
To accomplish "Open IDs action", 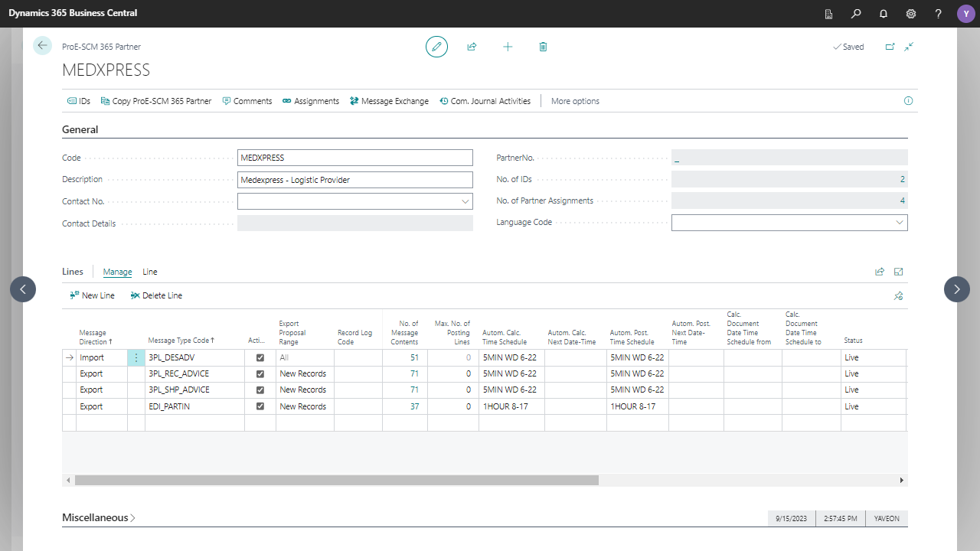I will click(x=79, y=101).
